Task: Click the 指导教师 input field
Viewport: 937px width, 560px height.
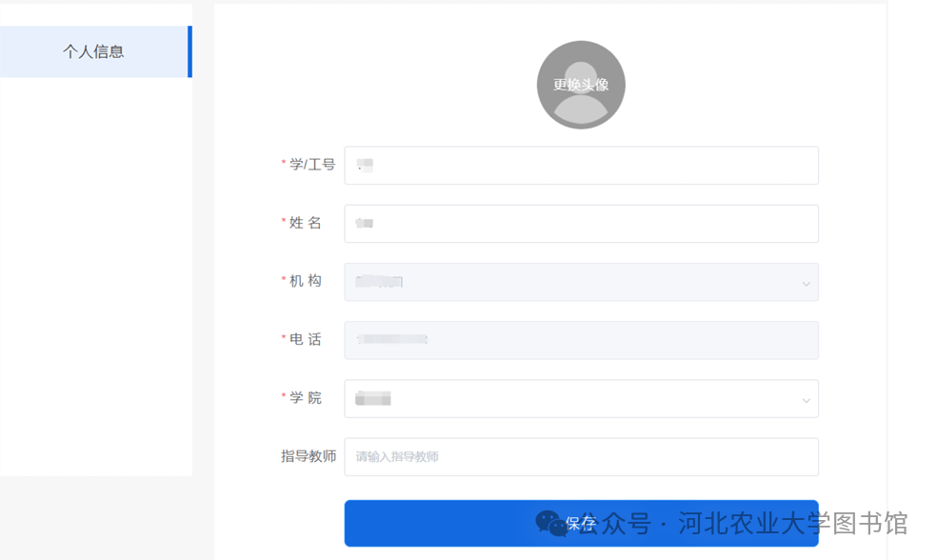Action: (x=581, y=457)
